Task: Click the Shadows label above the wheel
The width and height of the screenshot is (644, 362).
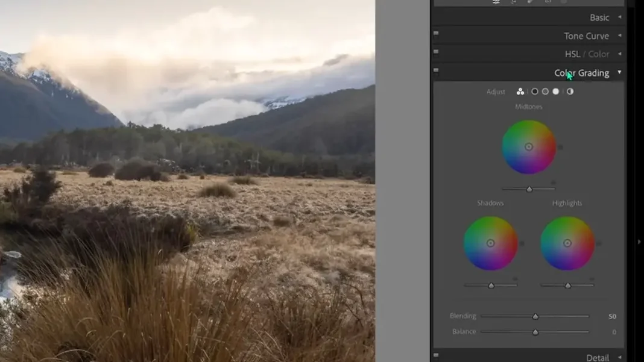Action: (x=490, y=203)
